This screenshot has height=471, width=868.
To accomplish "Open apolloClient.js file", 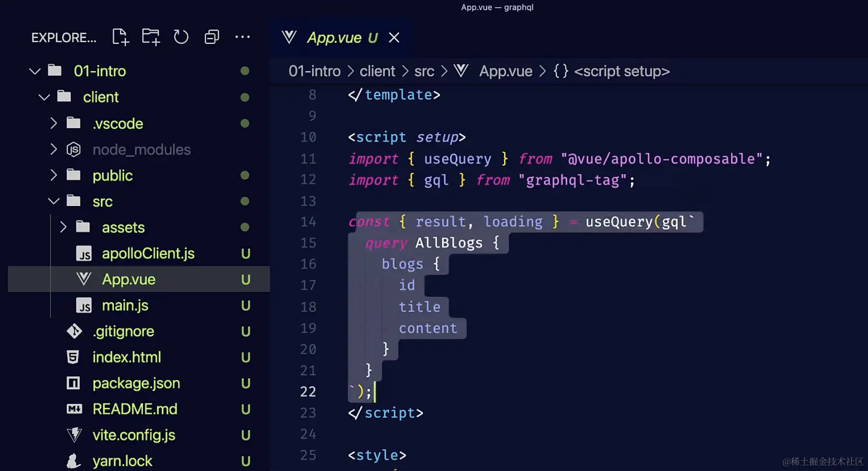I will point(148,253).
